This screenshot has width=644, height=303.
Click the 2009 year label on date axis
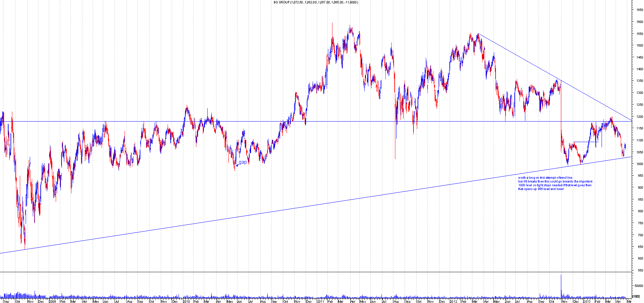[x=52, y=301]
